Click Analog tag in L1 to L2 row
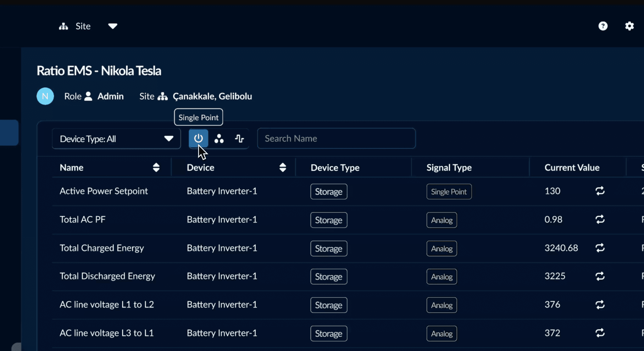Image resolution: width=644 pixels, height=351 pixels. coord(441,305)
